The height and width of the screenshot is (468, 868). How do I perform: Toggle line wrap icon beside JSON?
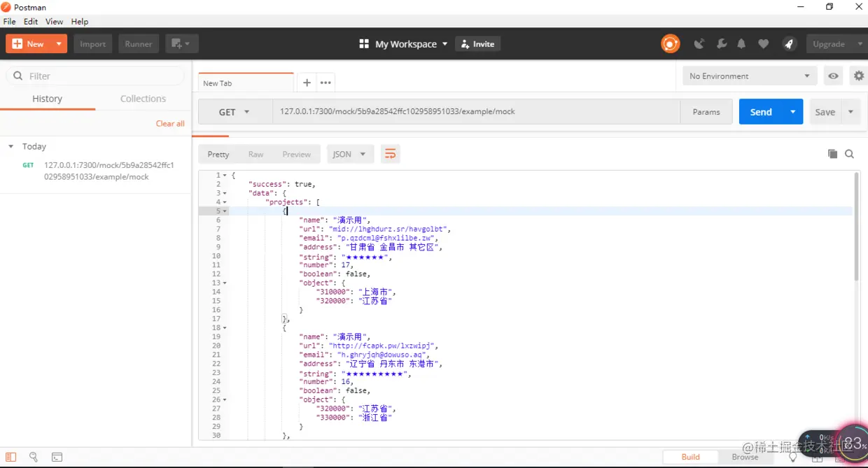391,154
